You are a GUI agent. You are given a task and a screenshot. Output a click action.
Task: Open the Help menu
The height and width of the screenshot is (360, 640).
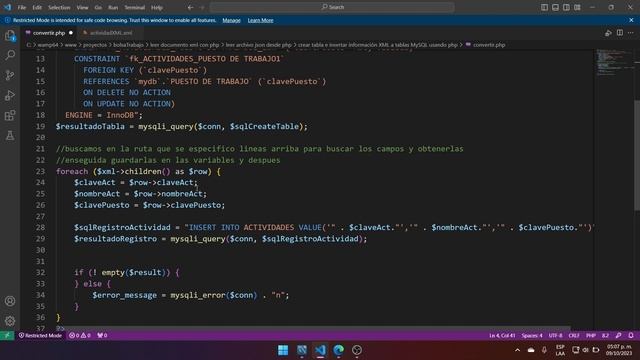(x=157, y=7)
